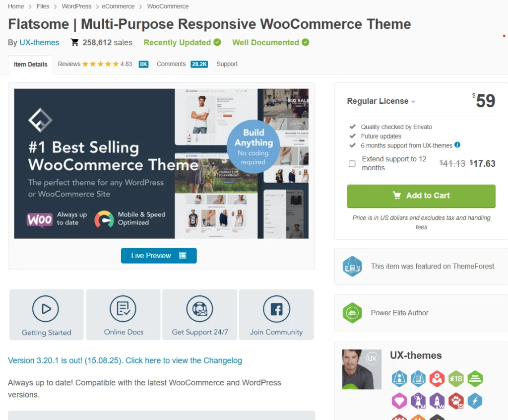Click the eCommerce breadcrumb link
508x420 pixels.
tap(118, 6)
